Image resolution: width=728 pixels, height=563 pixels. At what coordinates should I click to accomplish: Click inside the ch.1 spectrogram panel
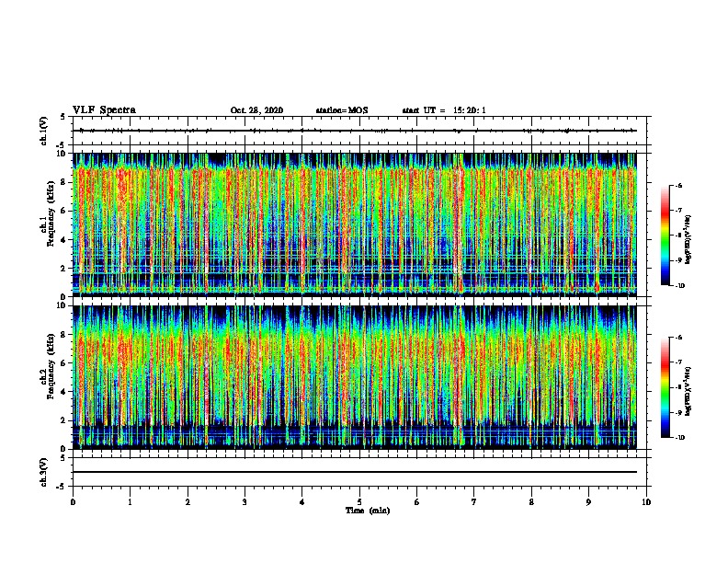[354, 224]
